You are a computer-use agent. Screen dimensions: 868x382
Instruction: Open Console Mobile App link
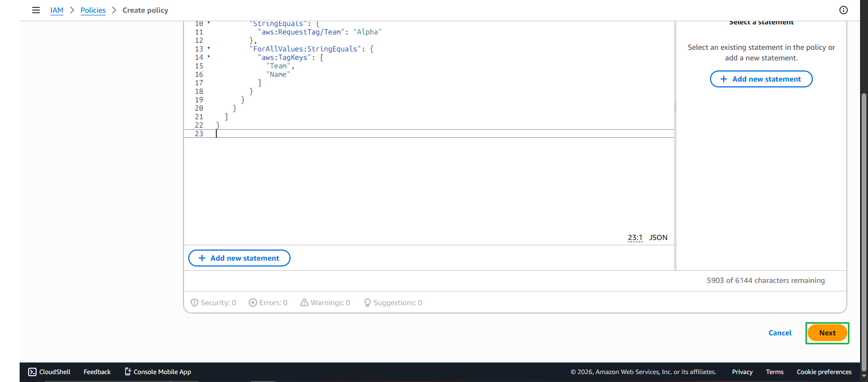coord(157,372)
